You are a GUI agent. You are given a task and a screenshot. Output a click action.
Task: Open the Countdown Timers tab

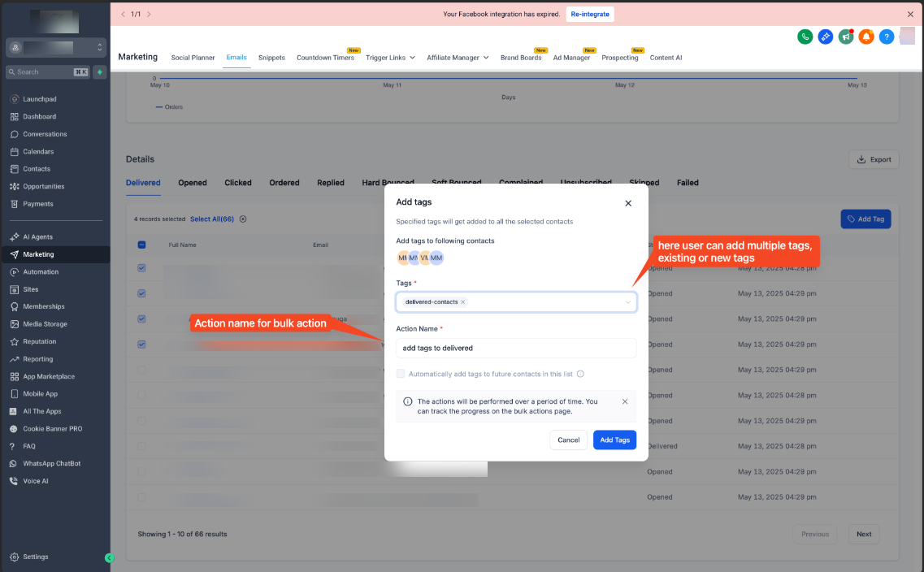(325, 58)
